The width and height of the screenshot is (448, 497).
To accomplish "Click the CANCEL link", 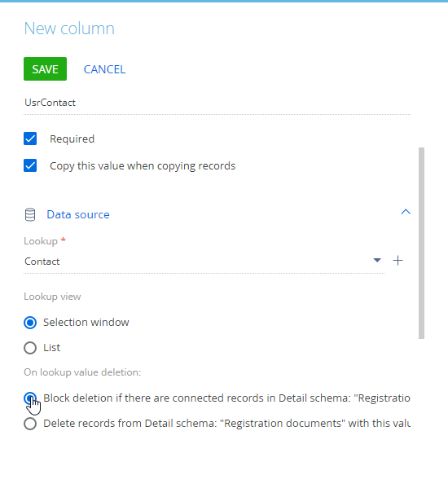I will pyautogui.click(x=104, y=69).
